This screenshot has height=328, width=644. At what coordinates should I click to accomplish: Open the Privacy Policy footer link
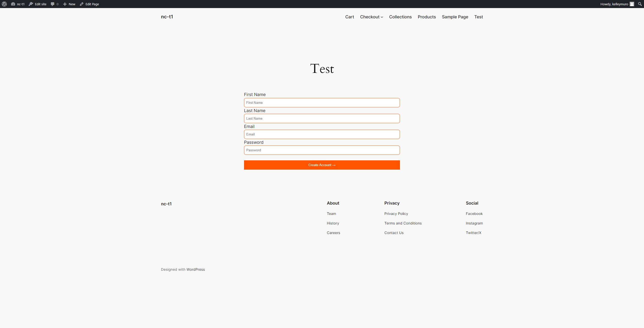pyautogui.click(x=396, y=214)
